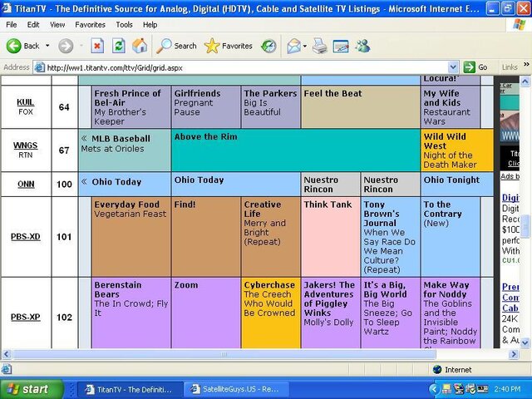
Task: Select the Creative Life listing
Action: pos(271,236)
